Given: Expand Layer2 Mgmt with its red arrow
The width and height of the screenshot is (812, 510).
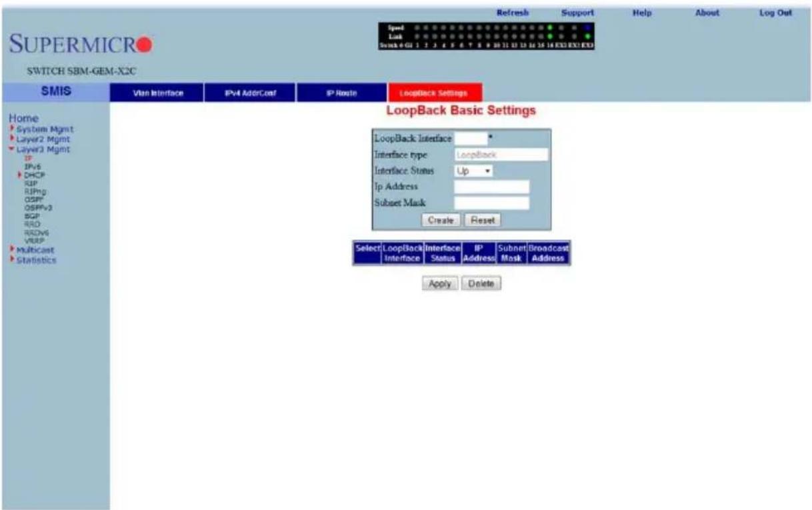Looking at the screenshot, I should [11, 139].
